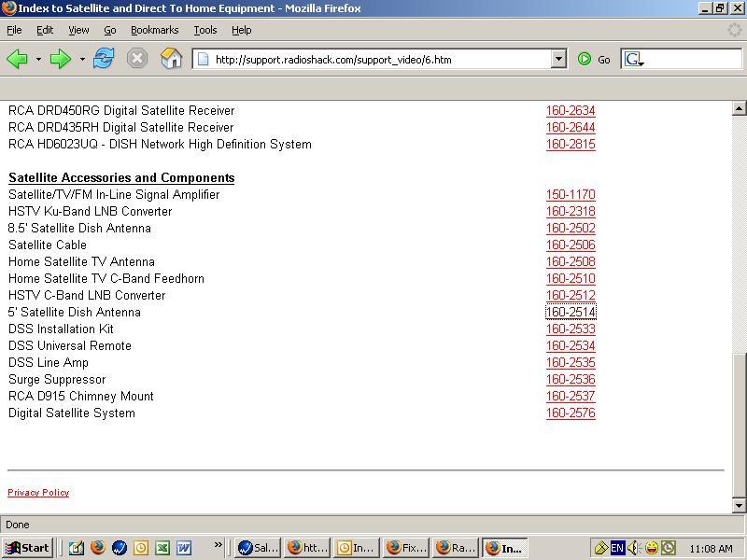Open link 160-2534

pyautogui.click(x=571, y=345)
